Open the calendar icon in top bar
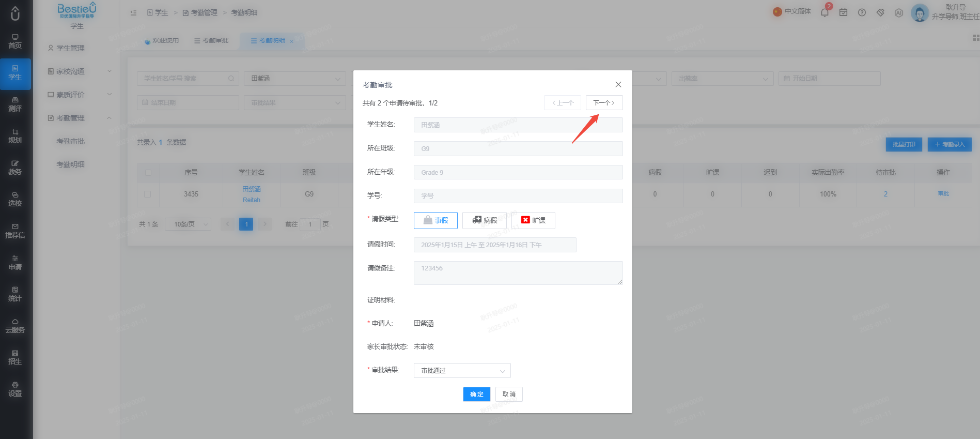980x439 pixels. [843, 12]
